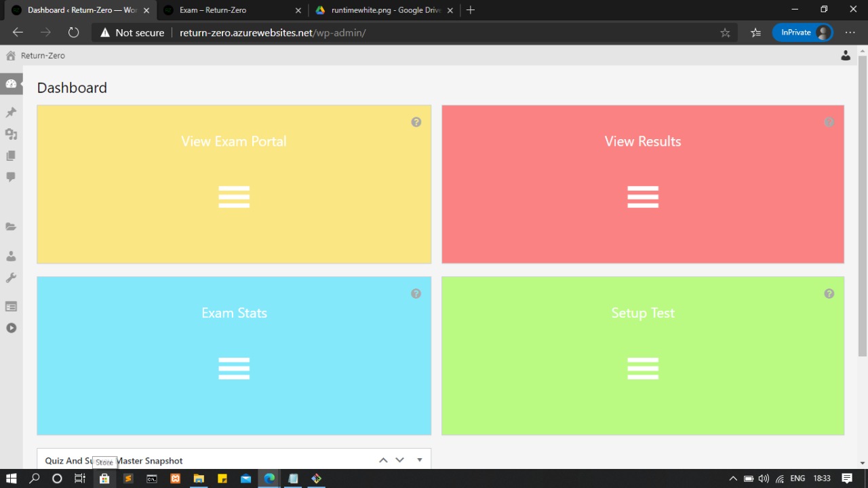
Task: Click the collapse menu play icon
Action: tap(11, 328)
